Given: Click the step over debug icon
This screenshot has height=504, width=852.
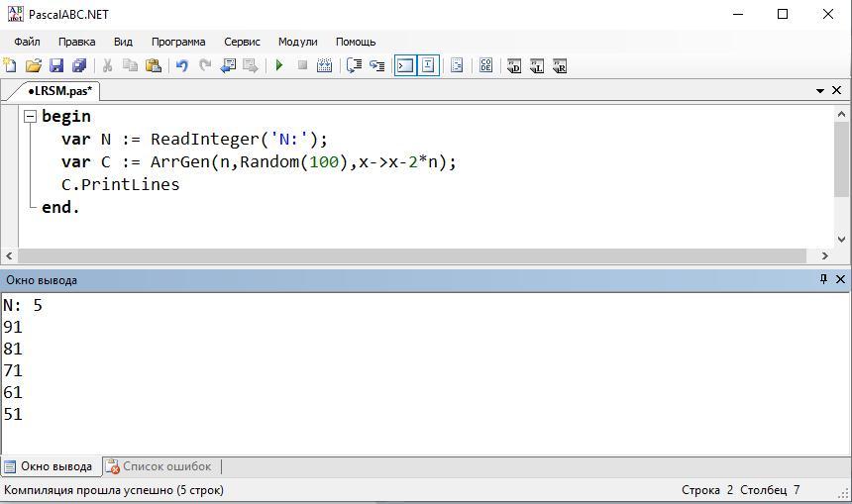Looking at the screenshot, I should (x=355, y=65).
